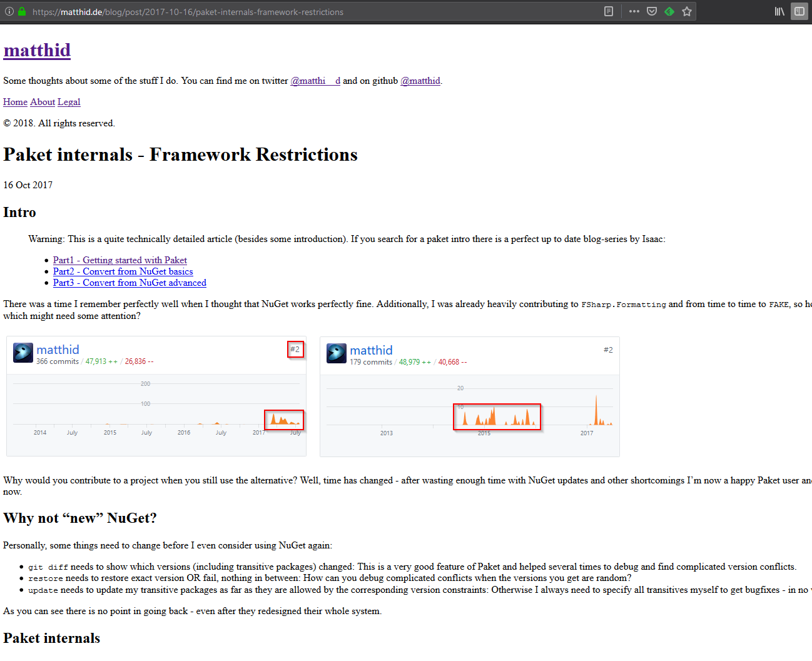Toggle the browser sidebar button
Screen dimensions: 812x661
pyautogui.click(x=799, y=11)
